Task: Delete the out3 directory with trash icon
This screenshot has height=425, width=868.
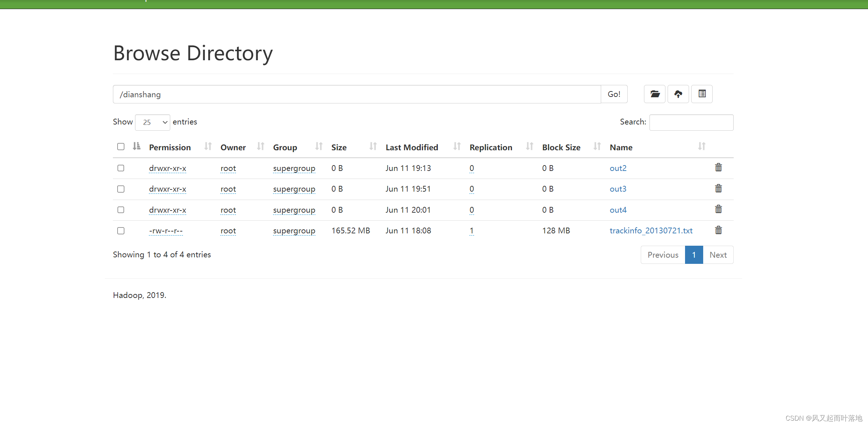Action: pyautogui.click(x=718, y=188)
